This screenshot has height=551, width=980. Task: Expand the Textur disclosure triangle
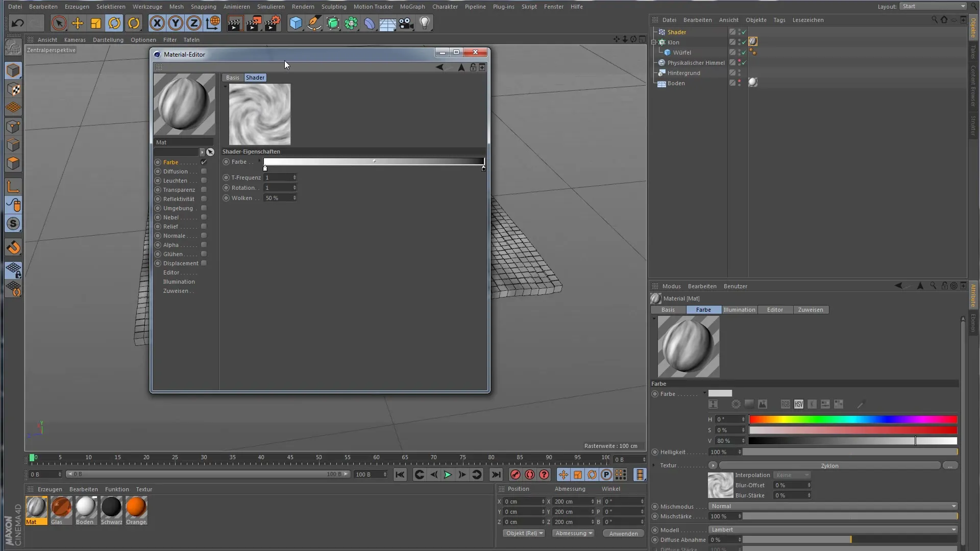(x=654, y=465)
